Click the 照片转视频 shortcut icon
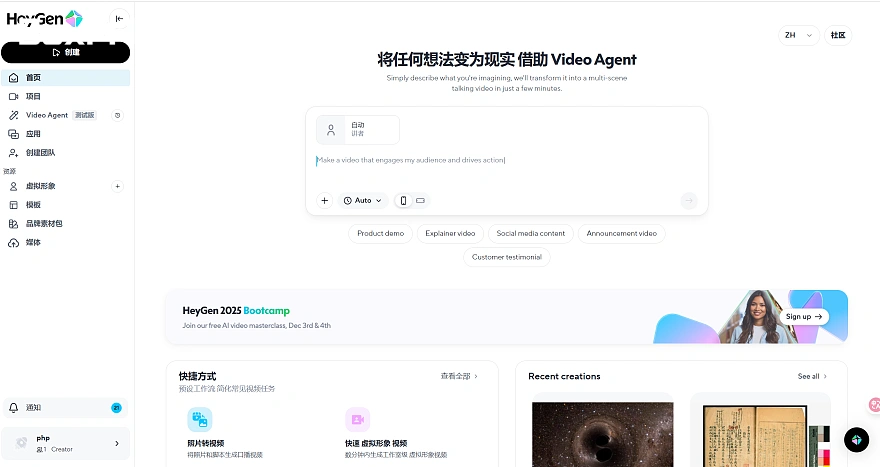880x467 pixels. tap(200, 419)
